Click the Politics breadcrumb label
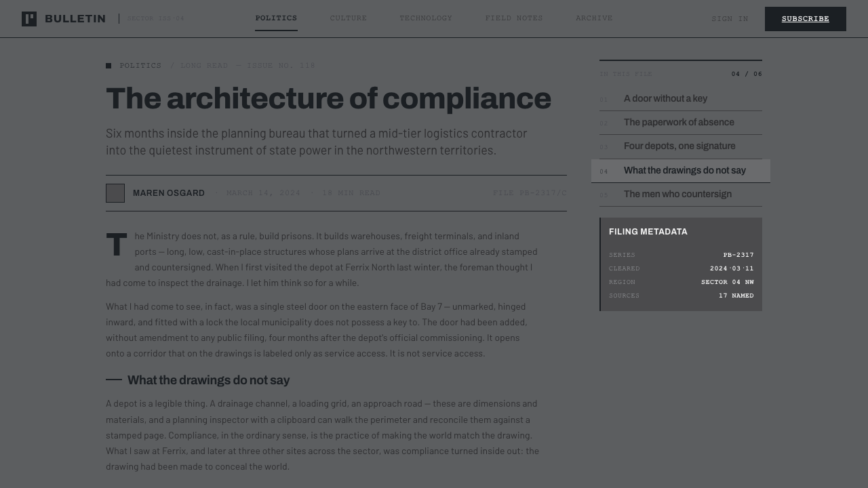The image size is (868, 488). (140, 66)
